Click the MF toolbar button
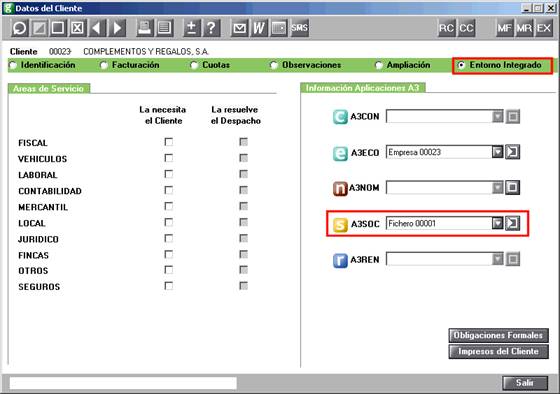This screenshot has height=394, width=560. (505, 28)
